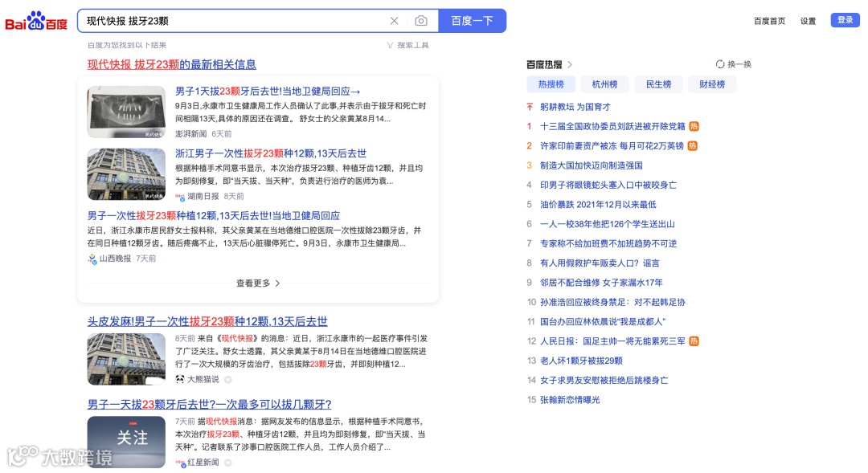
Task: Click 湖南日报 source icon
Action: [180, 197]
